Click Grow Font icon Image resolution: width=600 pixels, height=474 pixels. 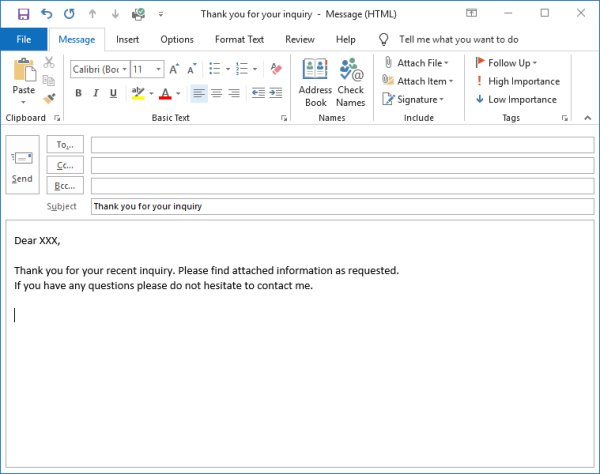click(174, 69)
